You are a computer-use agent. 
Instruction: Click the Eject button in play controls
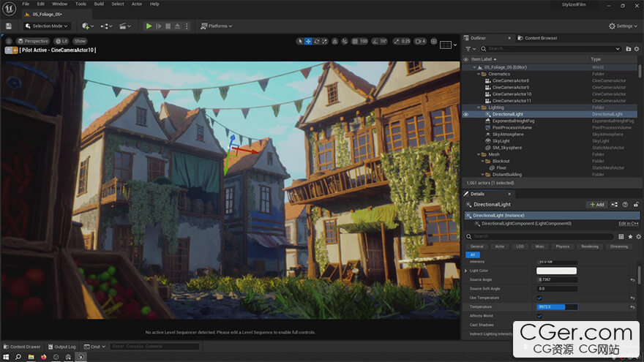177,26
